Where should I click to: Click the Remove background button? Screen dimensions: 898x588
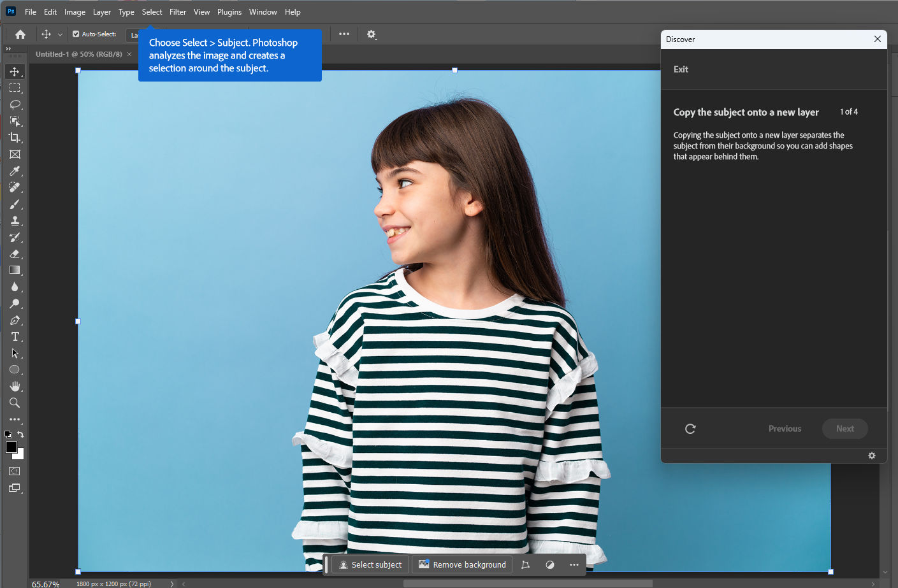point(462,565)
